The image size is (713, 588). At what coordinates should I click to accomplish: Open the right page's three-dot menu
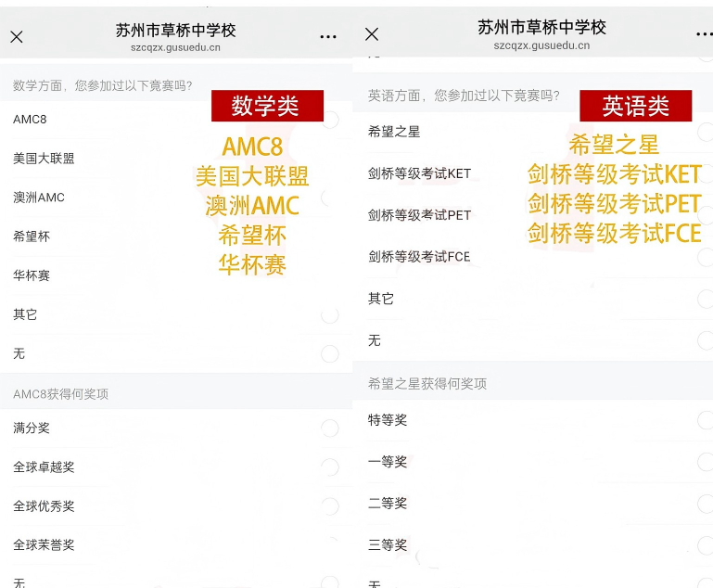point(705,34)
